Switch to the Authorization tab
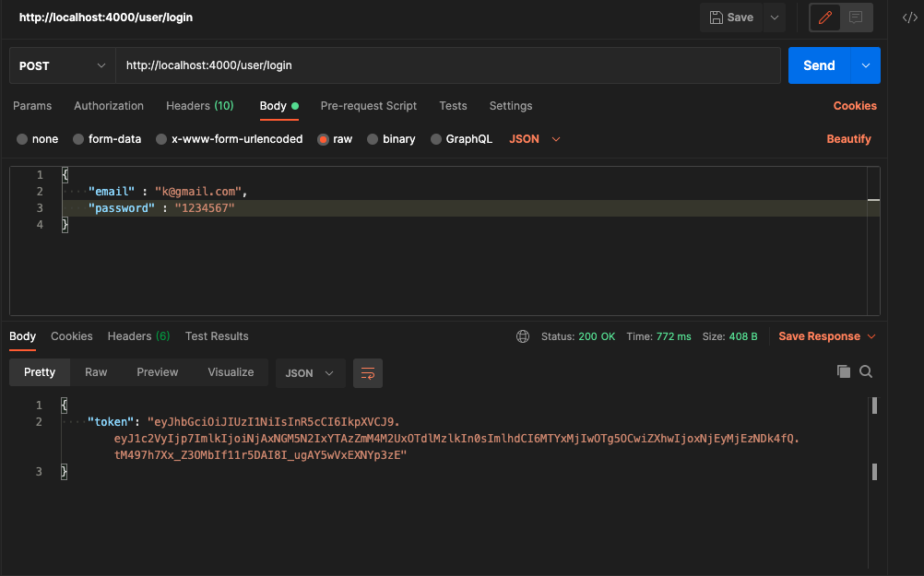 pos(109,106)
